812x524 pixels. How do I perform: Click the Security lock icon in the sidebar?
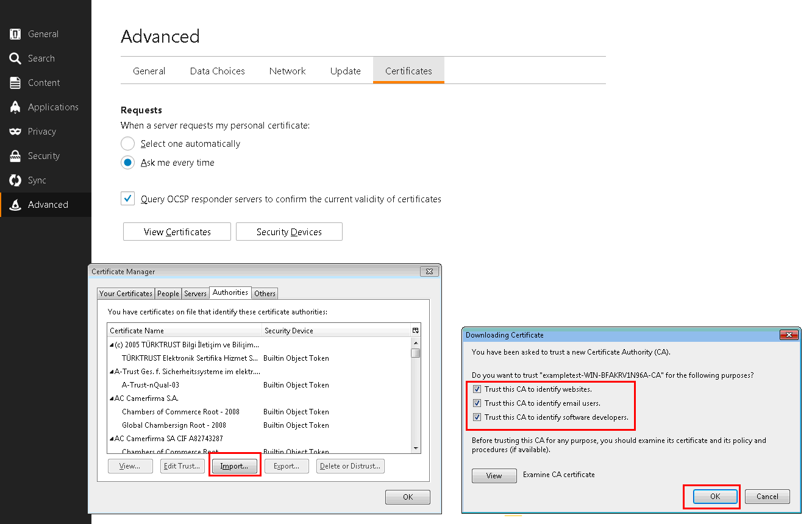click(15, 156)
